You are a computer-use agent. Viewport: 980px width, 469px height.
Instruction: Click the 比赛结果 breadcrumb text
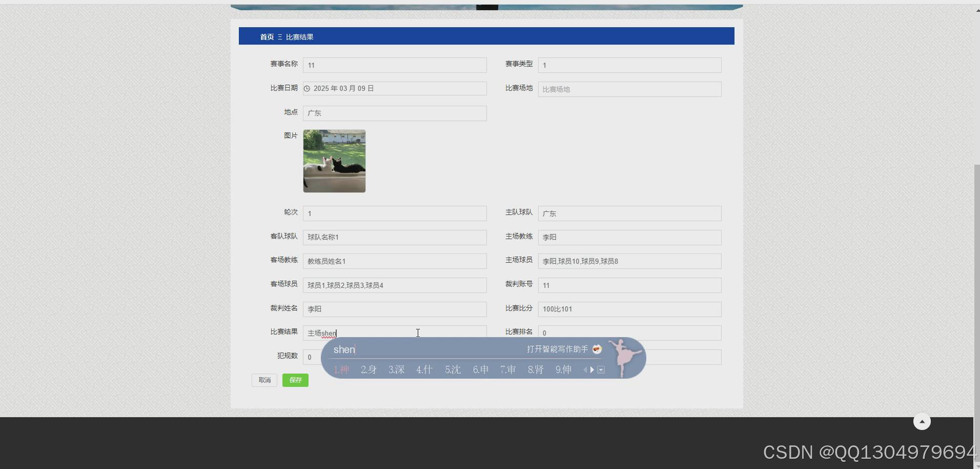300,37
